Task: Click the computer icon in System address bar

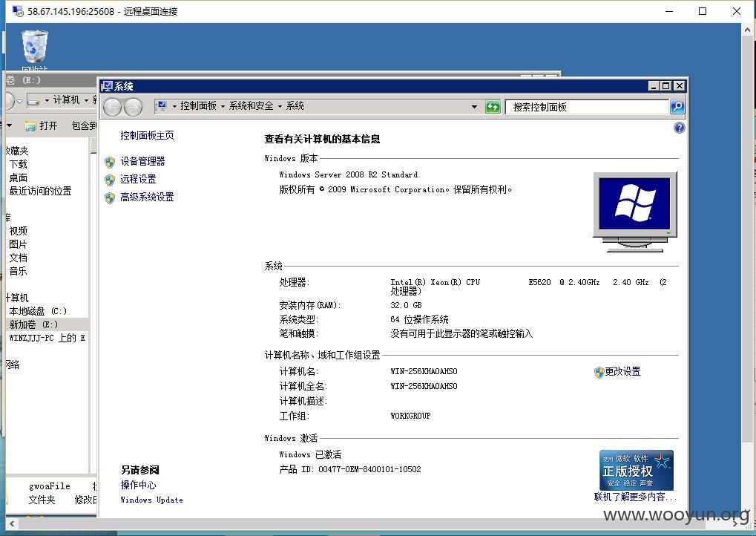Action: (162, 105)
